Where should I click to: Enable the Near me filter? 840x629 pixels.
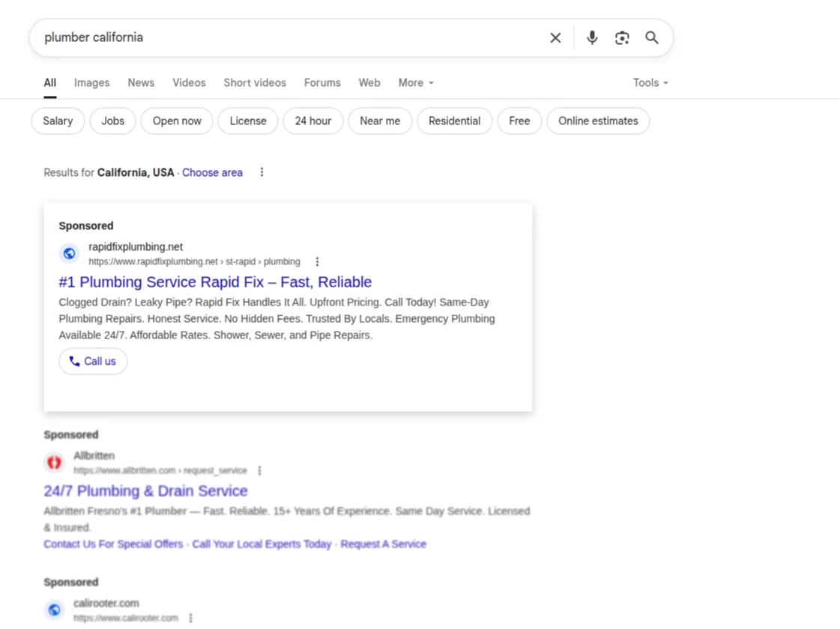point(380,121)
